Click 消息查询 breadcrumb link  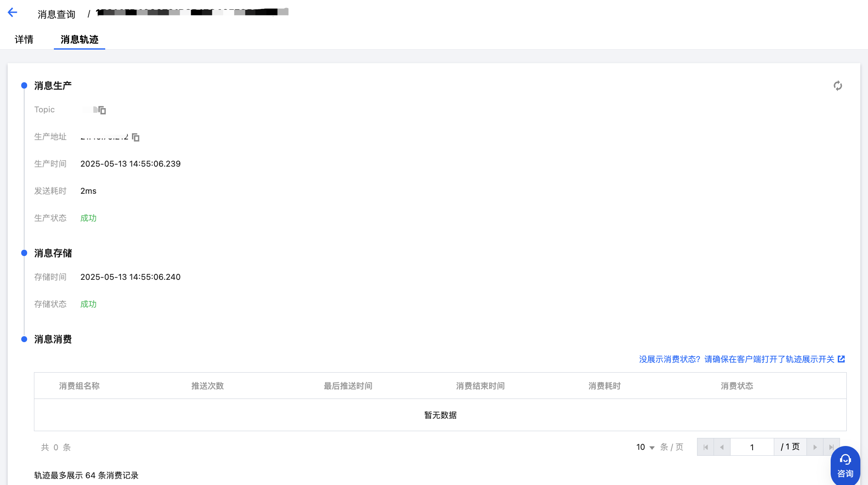point(56,14)
